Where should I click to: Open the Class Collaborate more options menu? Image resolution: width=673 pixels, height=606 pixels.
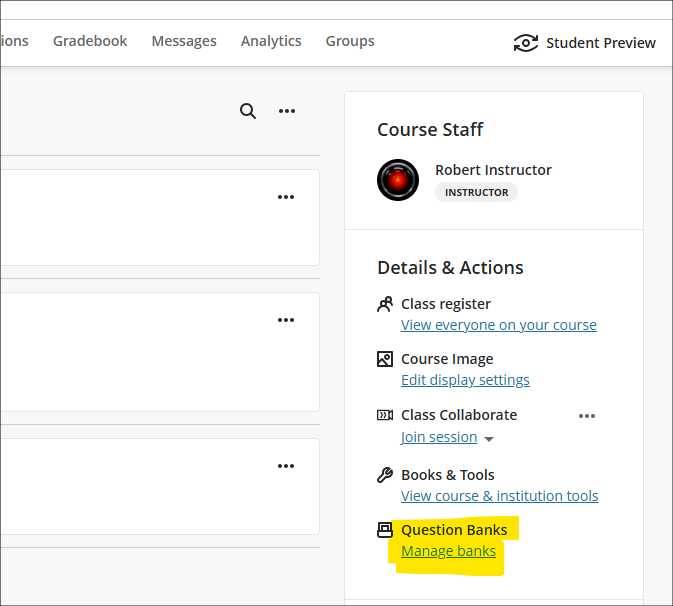pyautogui.click(x=587, y=416)
